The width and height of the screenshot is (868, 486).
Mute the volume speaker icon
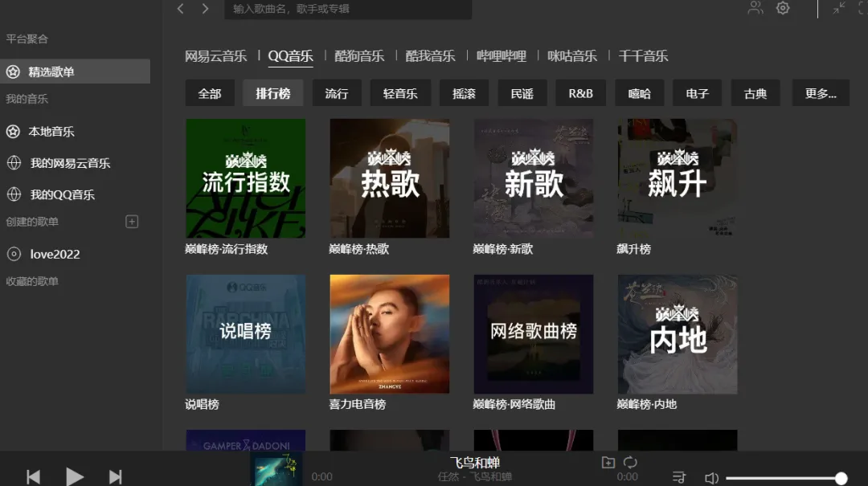pyautogui.click(x=711, y=478)
